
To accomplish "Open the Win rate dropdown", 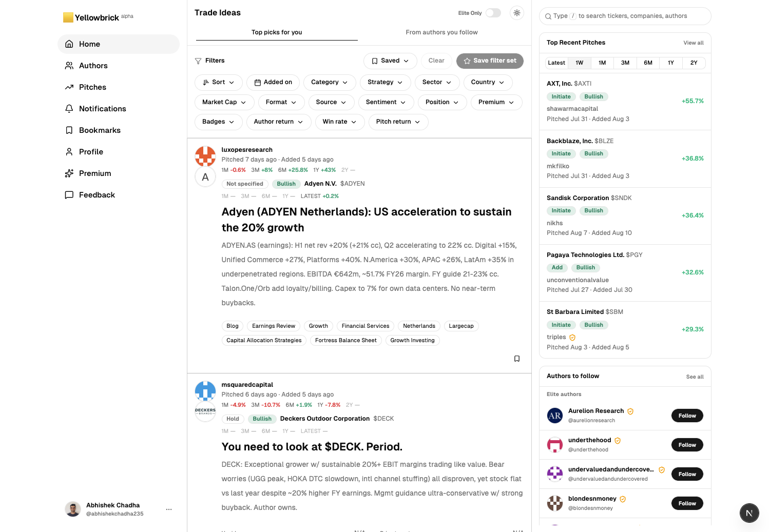I will (x=339, y=122).
